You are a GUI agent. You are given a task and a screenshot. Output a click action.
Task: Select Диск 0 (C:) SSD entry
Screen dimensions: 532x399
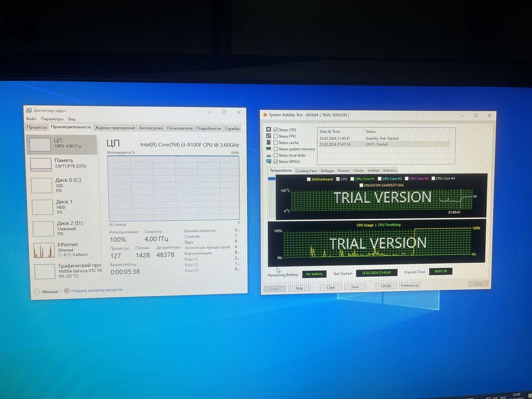64,185
